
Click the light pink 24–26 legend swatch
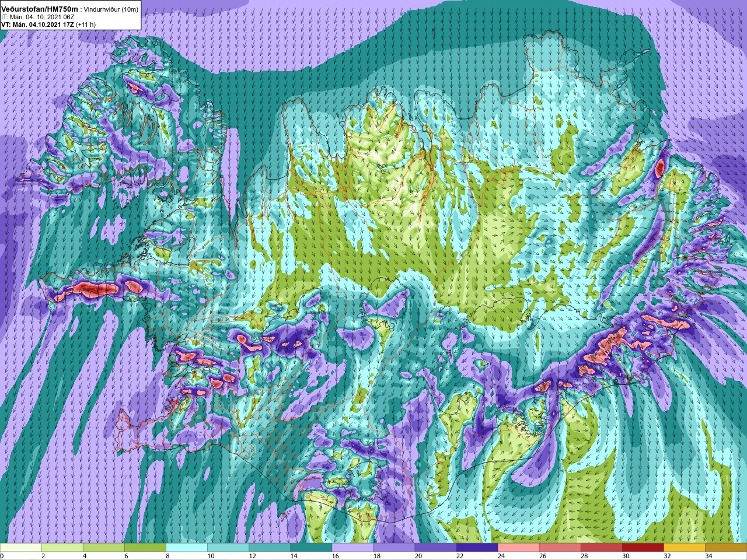518,548
